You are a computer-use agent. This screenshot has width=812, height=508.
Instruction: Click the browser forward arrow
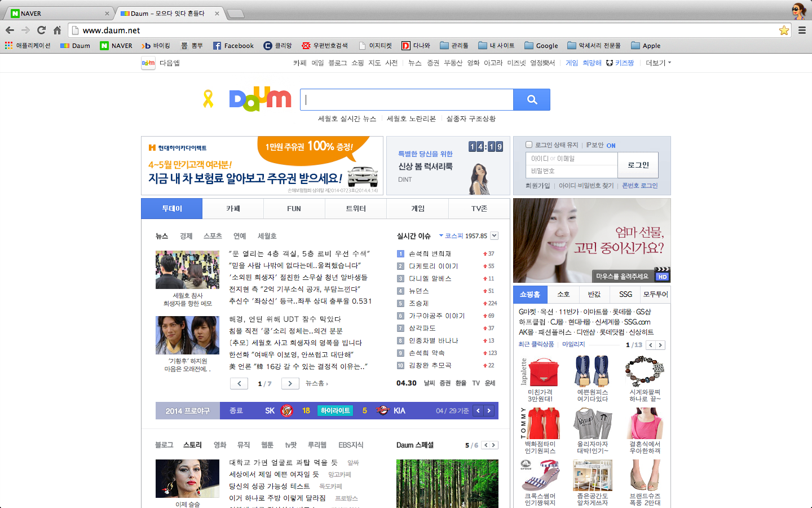tap(25, 30)
